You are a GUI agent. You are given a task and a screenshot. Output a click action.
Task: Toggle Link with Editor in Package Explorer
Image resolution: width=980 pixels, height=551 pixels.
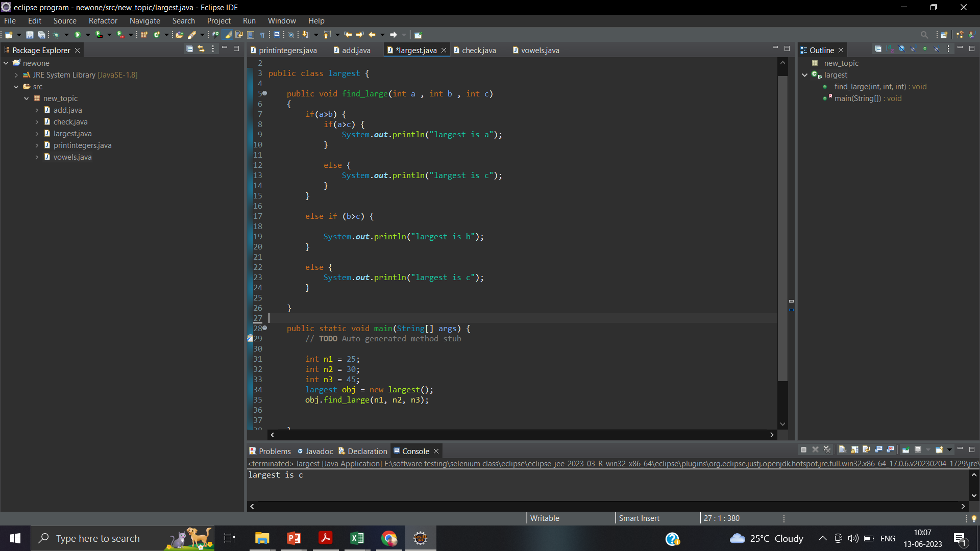[201, 49]
